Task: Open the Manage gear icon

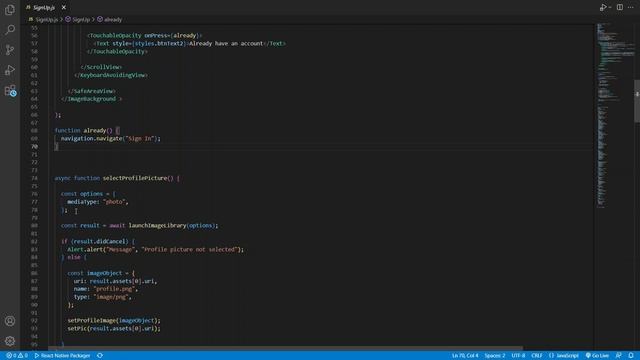Action: (x=10, y=341)
